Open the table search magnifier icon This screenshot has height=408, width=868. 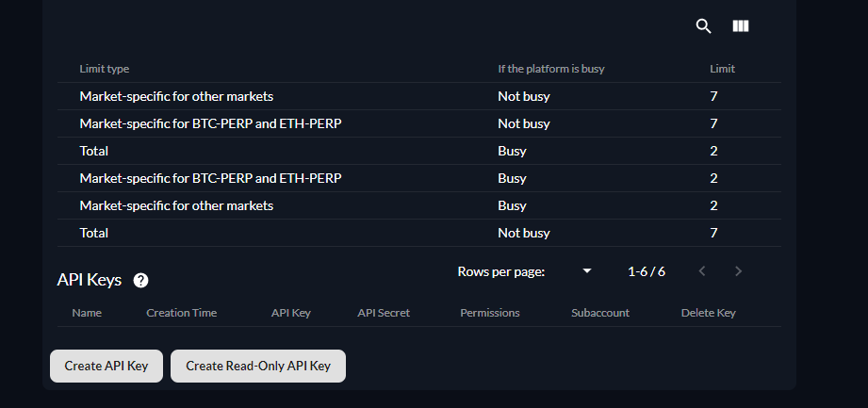click(703, 26)
